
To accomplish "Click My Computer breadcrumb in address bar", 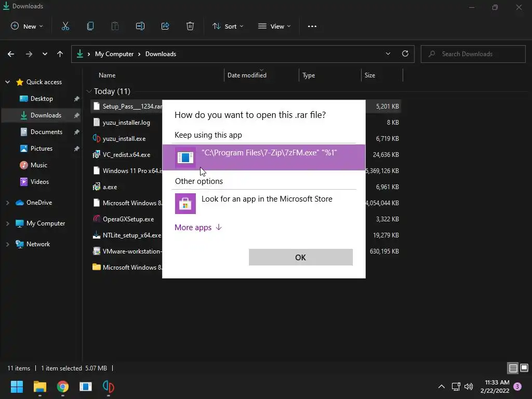I will (114, 54).
